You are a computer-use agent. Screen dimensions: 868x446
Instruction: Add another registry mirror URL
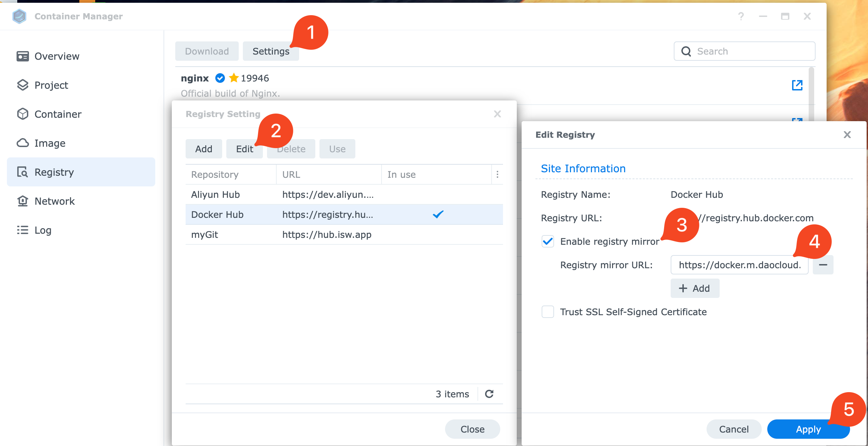pyautogui.click(x=695, y=288)
